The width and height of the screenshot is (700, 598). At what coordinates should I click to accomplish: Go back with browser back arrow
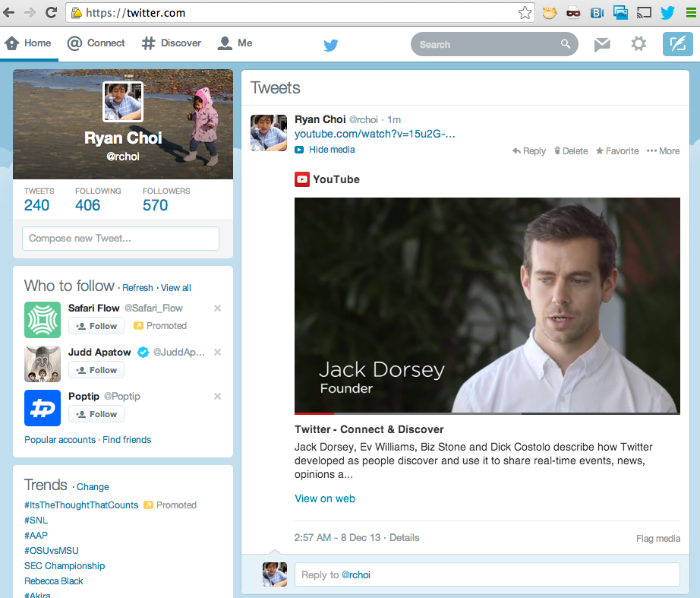click(x=8, y=12)
